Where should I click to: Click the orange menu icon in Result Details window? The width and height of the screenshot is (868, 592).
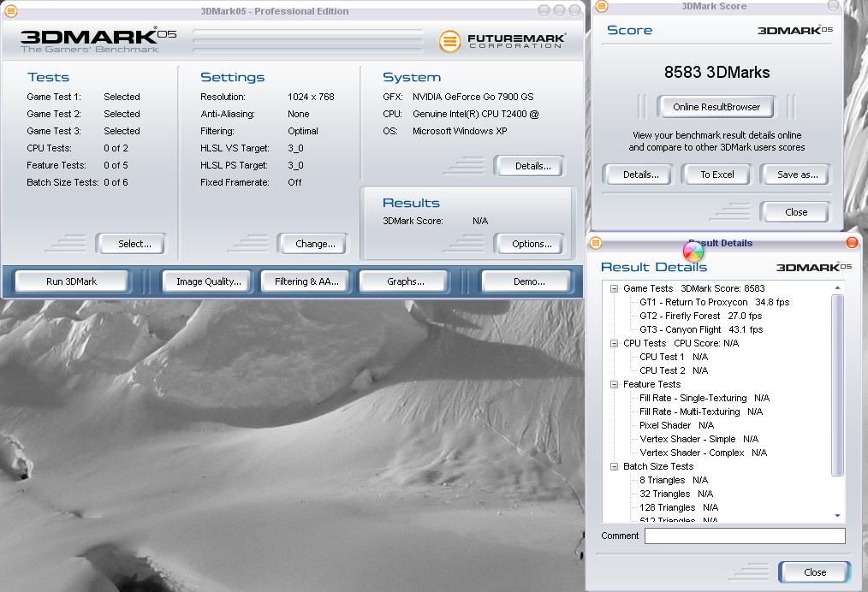coord(596,243)
